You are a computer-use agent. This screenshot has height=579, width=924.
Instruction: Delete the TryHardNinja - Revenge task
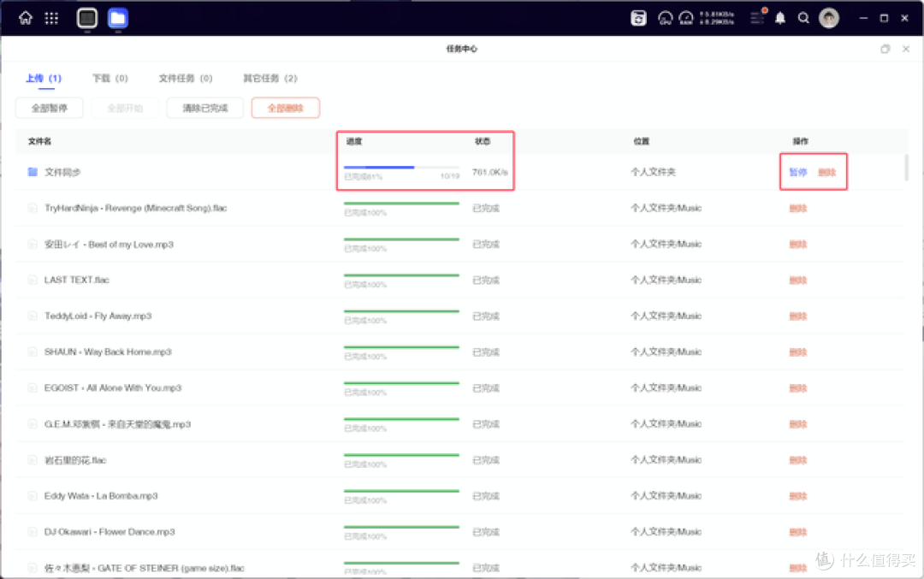coord(798,208)
